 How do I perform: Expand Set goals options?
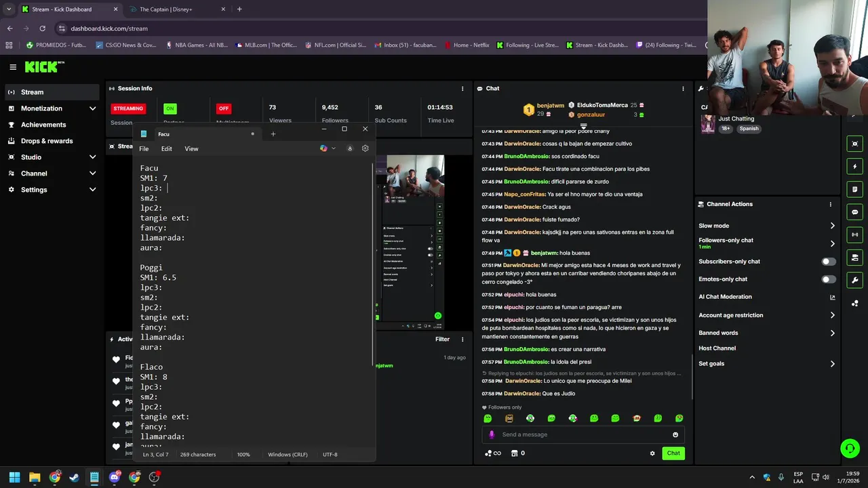tap(767, 364)
